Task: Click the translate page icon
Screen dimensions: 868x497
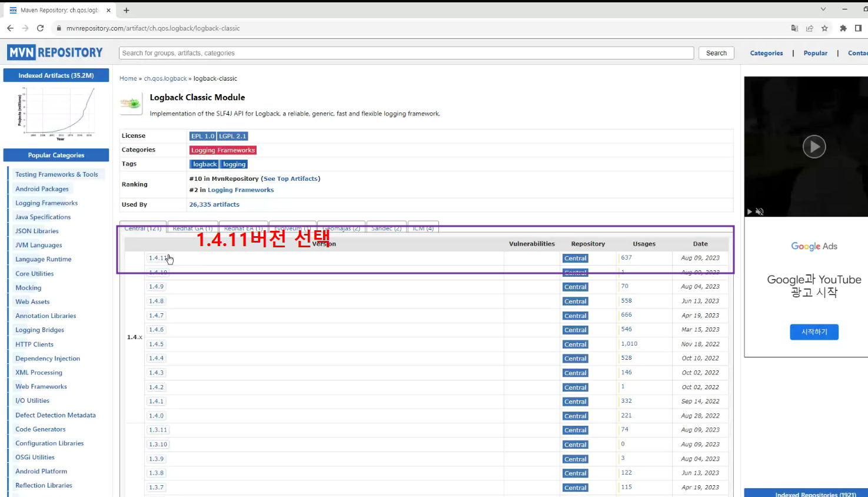Action: [x=794, y=28]
